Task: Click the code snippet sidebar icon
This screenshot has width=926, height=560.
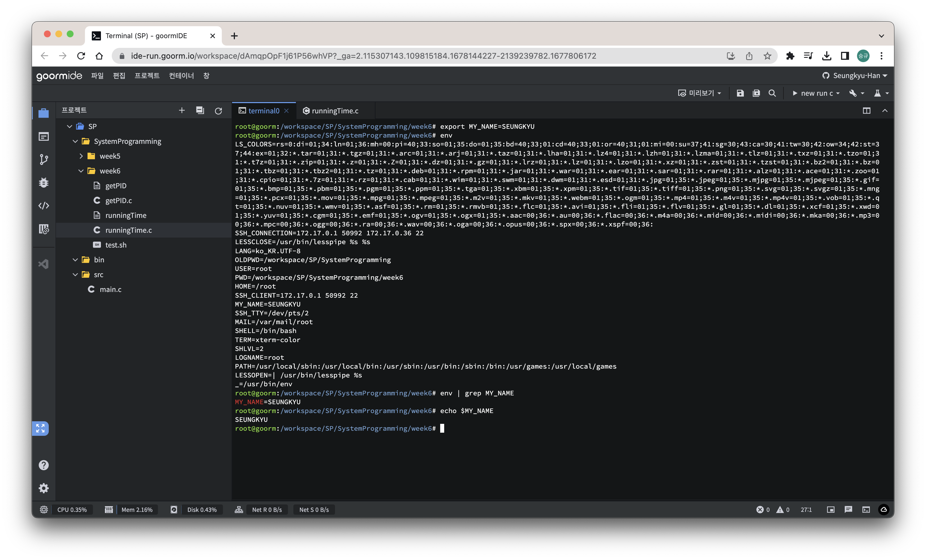Action: coord(44,205)
